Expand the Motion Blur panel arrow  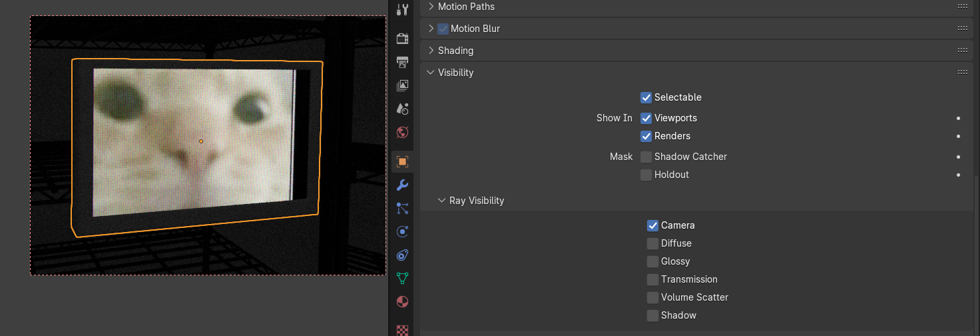tap(431, 29)
